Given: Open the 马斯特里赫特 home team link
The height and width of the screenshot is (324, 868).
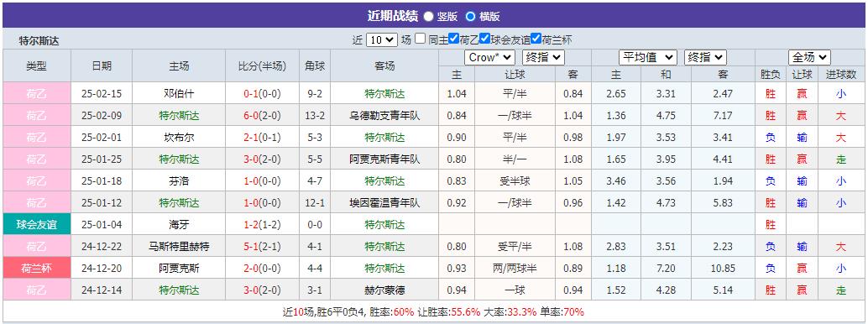Looking at the screenshot, I should point(179,247).
